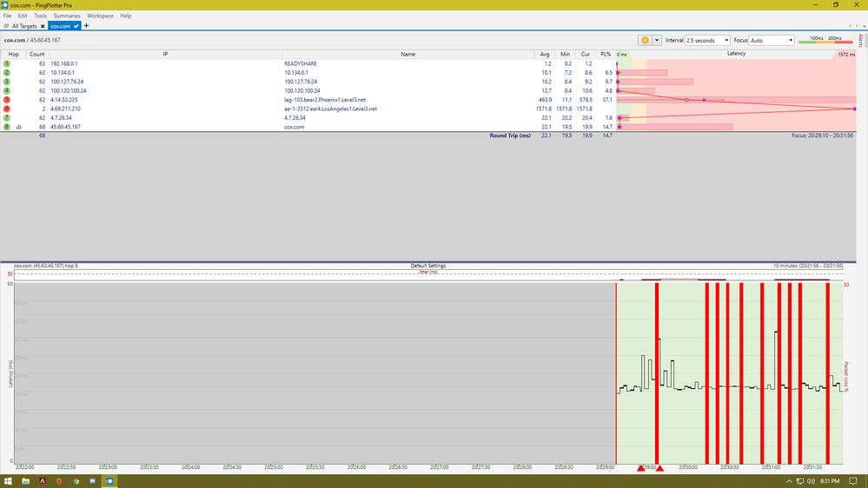Open the Focus Auto dropdown
868x488 pixels.
772,41
